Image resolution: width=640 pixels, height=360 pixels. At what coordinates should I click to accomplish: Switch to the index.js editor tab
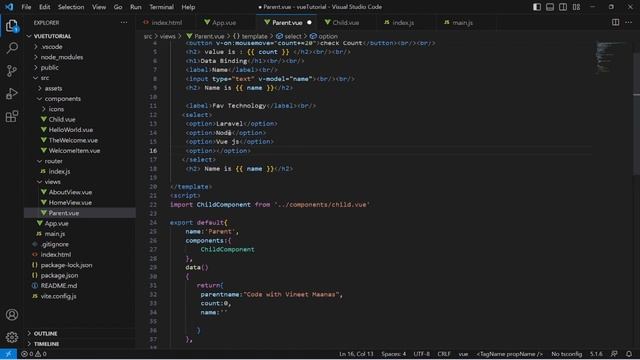402,22
